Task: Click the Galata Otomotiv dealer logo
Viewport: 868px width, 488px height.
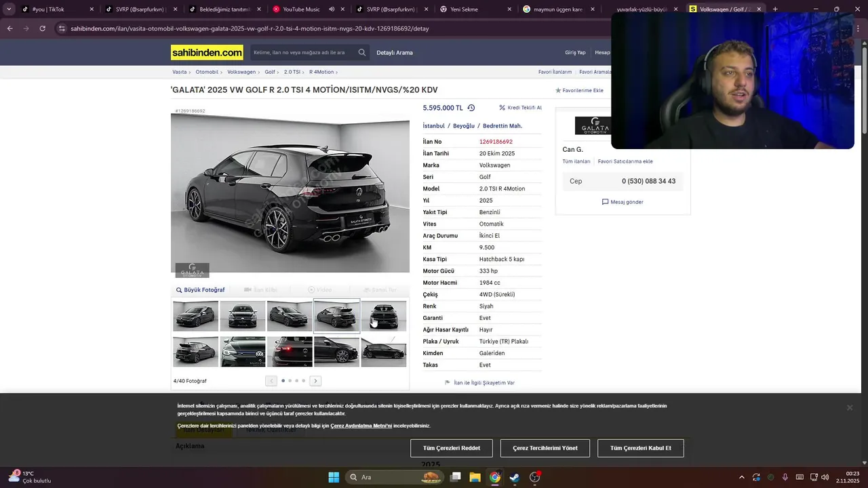Action: click(x=593, y=125)
